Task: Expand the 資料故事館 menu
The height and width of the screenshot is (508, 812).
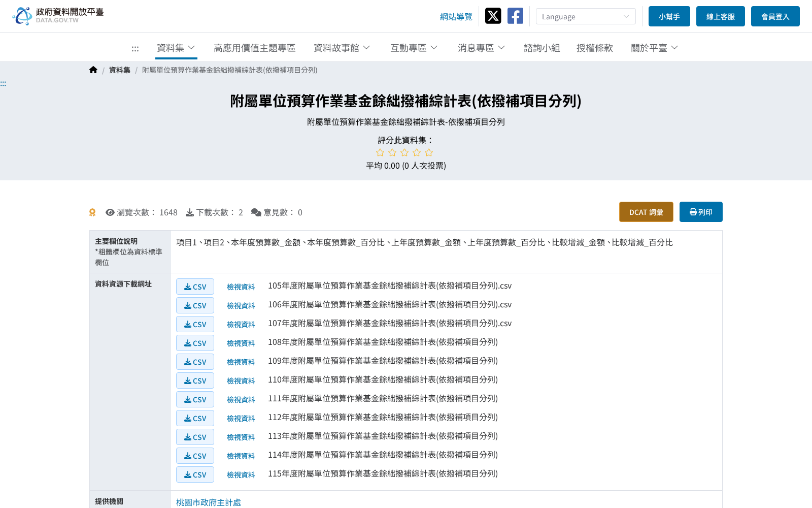Action: coord(342,48)
